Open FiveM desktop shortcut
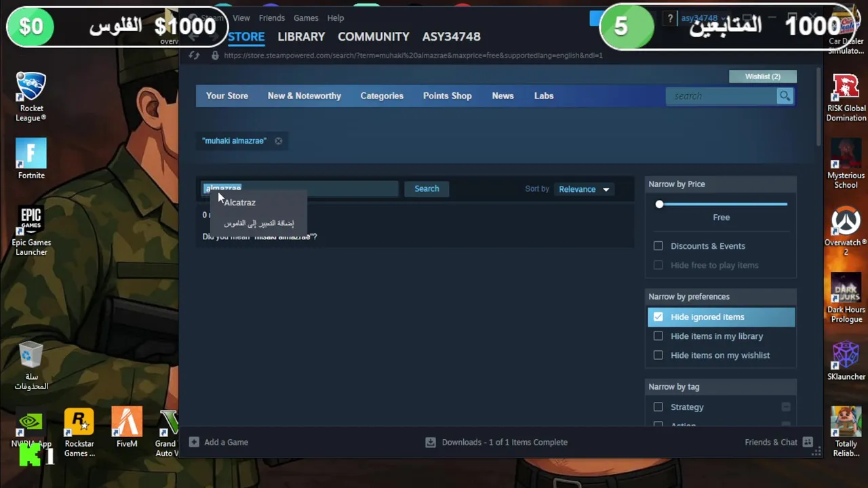Viewport: 868px width, 488px height. coord(127,428)
